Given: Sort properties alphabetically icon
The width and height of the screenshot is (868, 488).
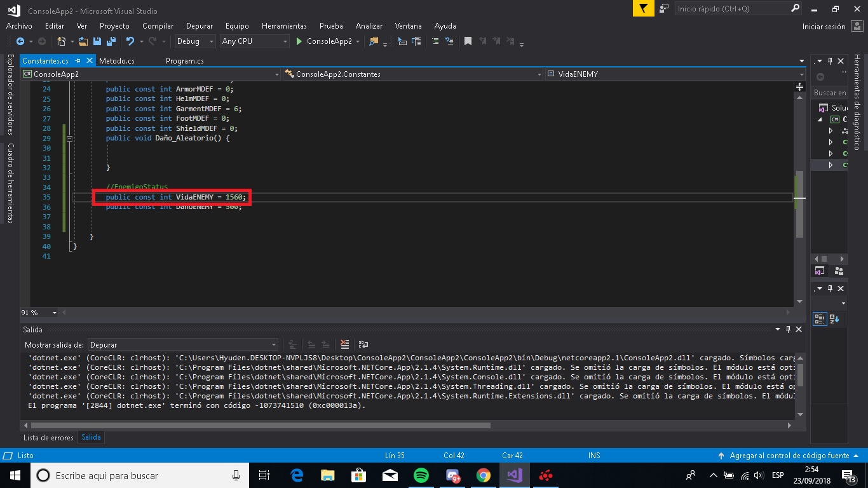Looking at the screenshot, I should pos(834,319).
